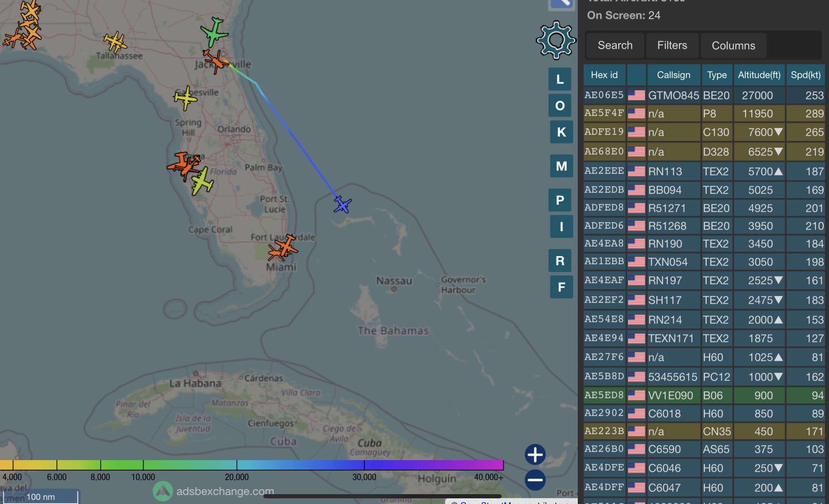The width and height of the screenshot is (829, 504).
Task: Select callsign RN113 row
Action: click(704, 171)
